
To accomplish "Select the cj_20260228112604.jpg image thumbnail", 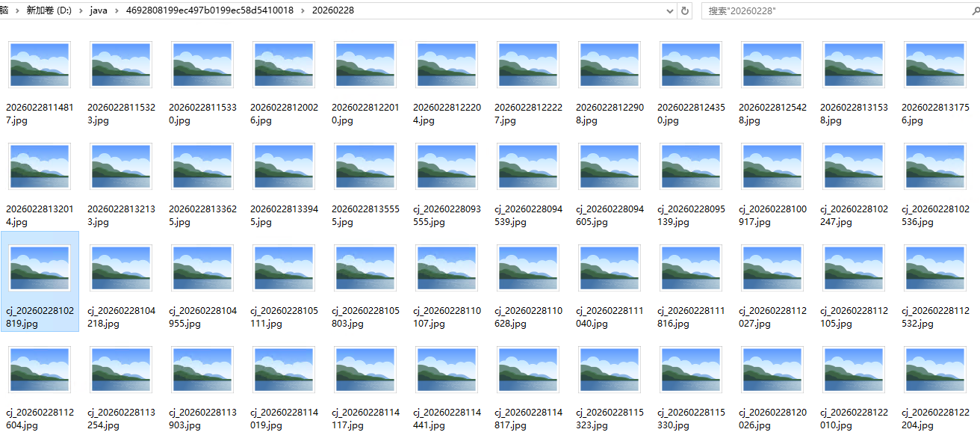I will 40,370.
